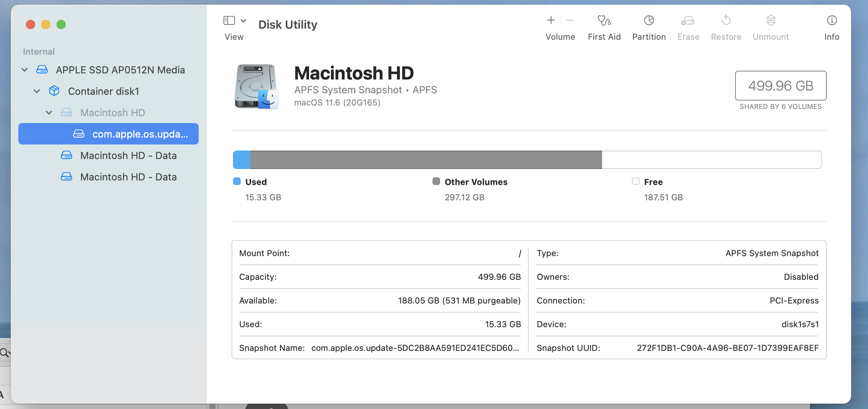
Task: Remove a volume with the minus button
Action: coord(570,20)
